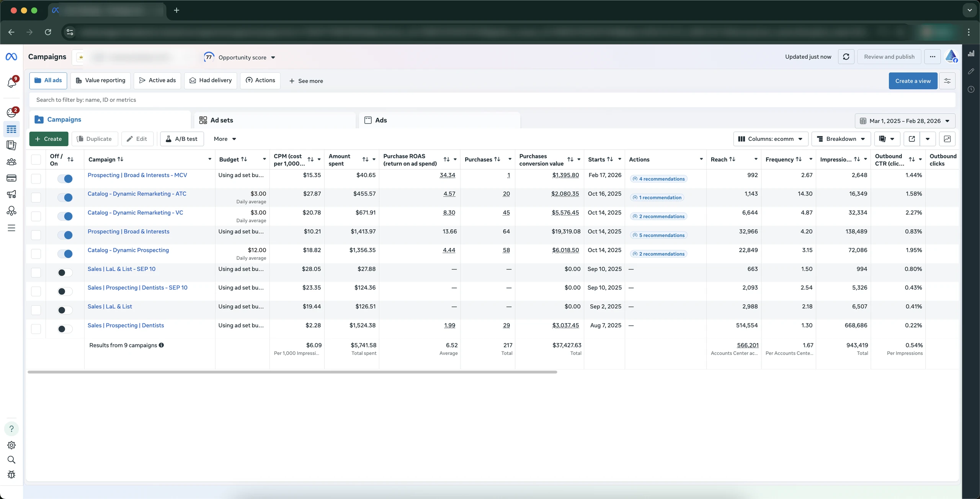Viewport: 980px width, 499px height.
Task: Reload the browser page
Action: 48,32
